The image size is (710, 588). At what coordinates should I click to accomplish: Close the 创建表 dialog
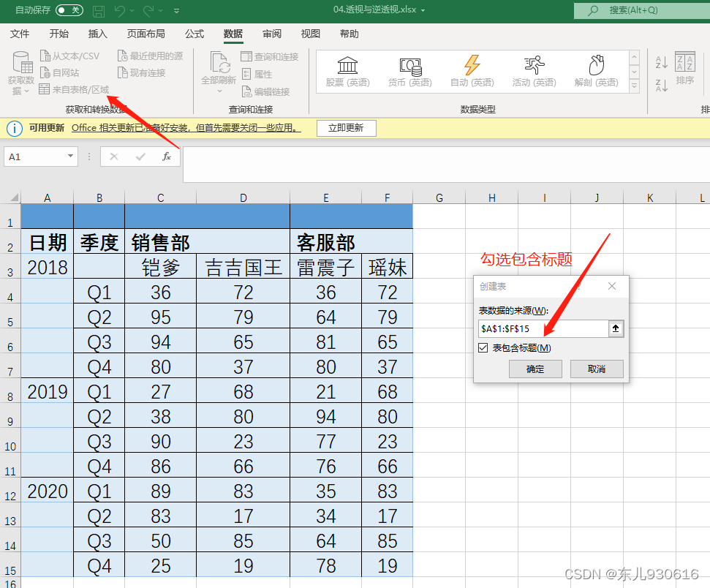[x=612, y=286]
